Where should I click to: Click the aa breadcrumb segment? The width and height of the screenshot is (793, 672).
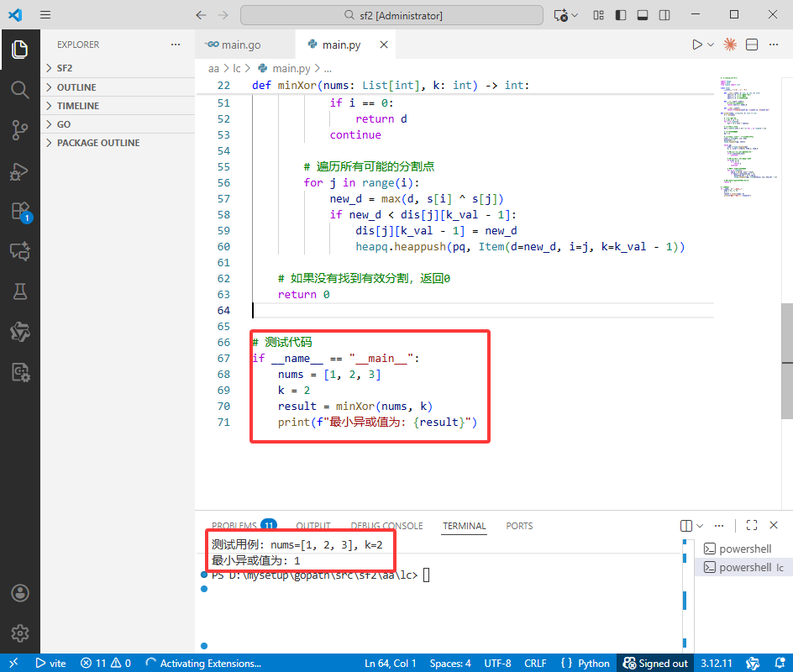[x=213, y=68]
